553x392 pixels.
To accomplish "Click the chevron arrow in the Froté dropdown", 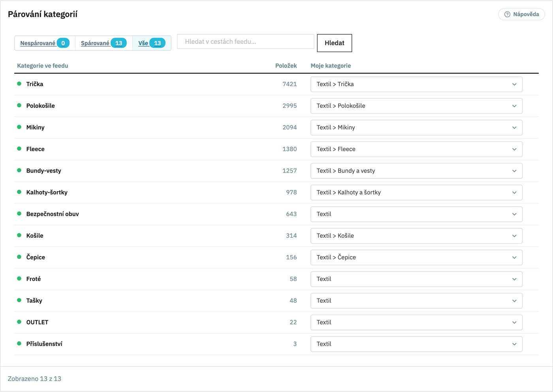I will (x=514, y=279).
